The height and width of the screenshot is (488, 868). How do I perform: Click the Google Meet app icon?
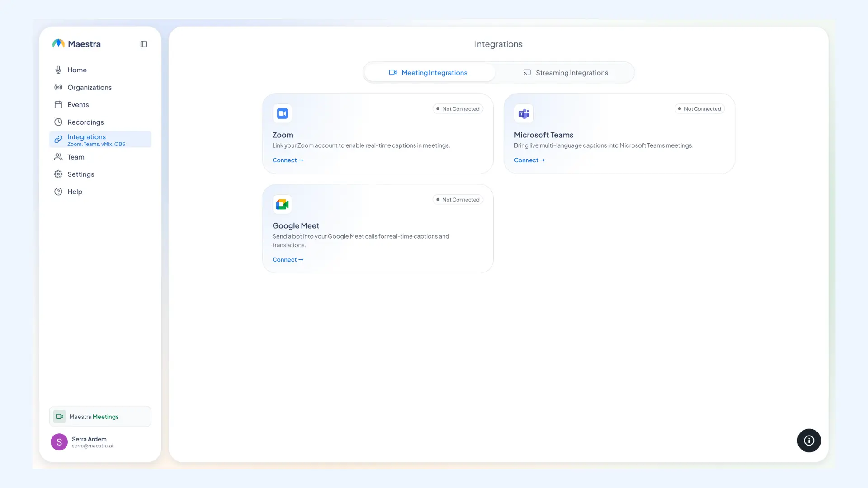283,204
